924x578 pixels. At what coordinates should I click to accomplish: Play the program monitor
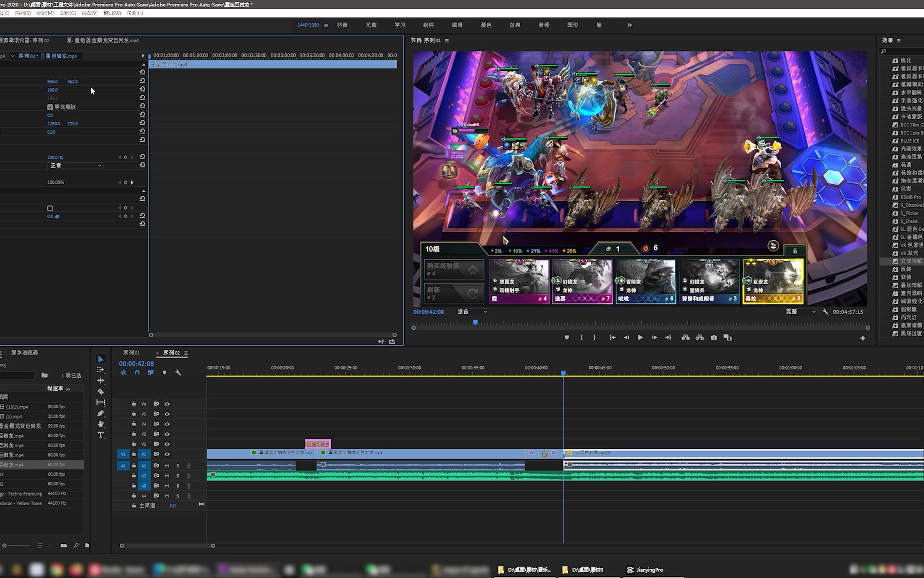[x=640, y=338]
